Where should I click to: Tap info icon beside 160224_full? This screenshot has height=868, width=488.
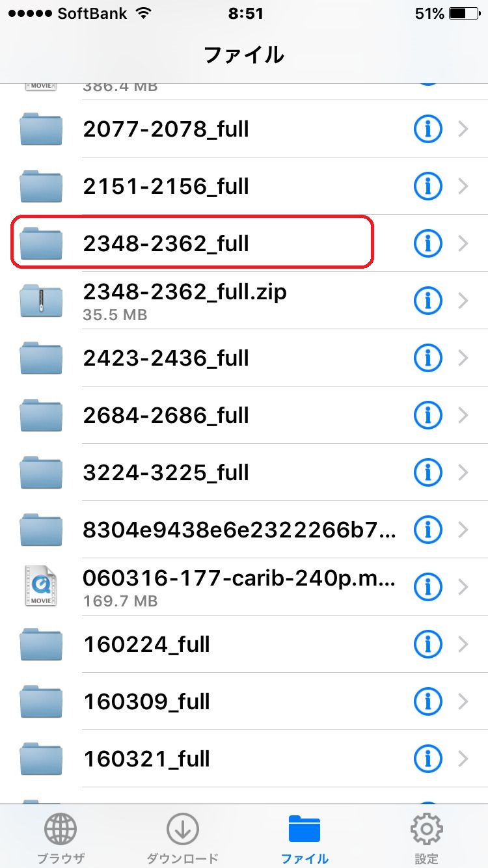pyautogui.click(x=428, y=645)
